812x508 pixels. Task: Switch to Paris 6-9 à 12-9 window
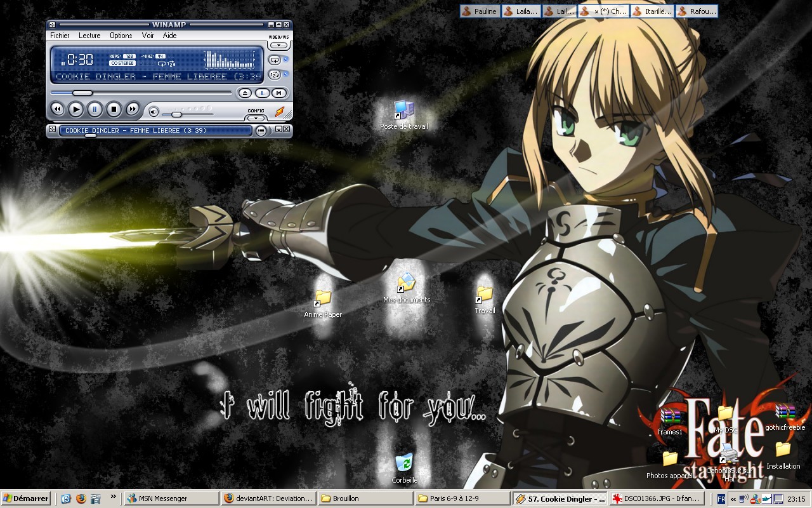click(463, 498)
